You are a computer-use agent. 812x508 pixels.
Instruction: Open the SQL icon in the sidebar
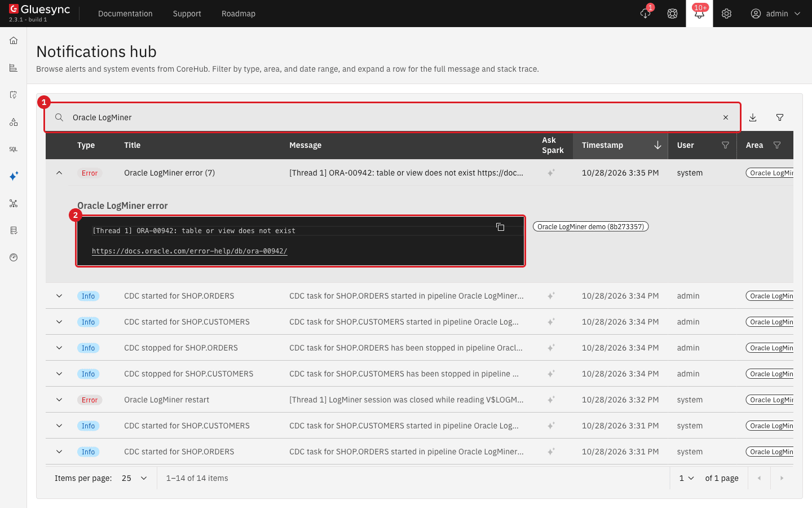pyautogui.click(x=14, y=149)
